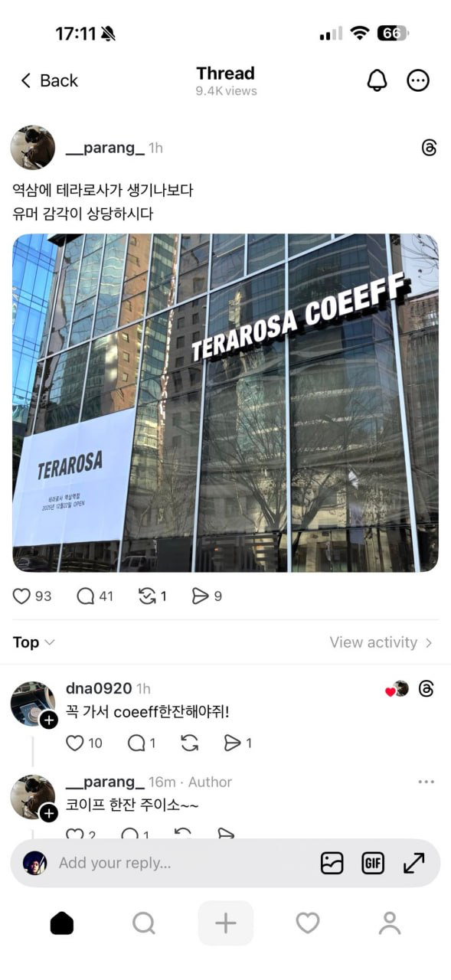This screenshot has height=980, width=451.
Task: Go Back to previous screen
Action: [49, 80]
